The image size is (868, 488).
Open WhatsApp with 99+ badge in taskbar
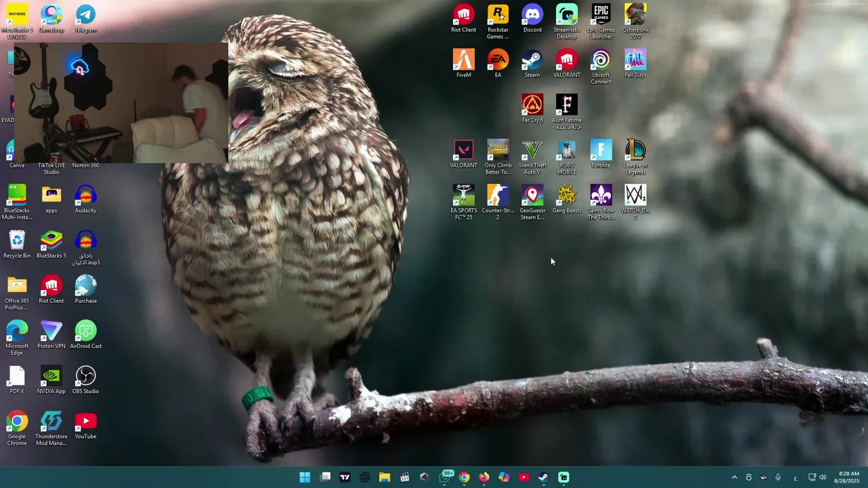pyautogui.click(x=446, y=476)
